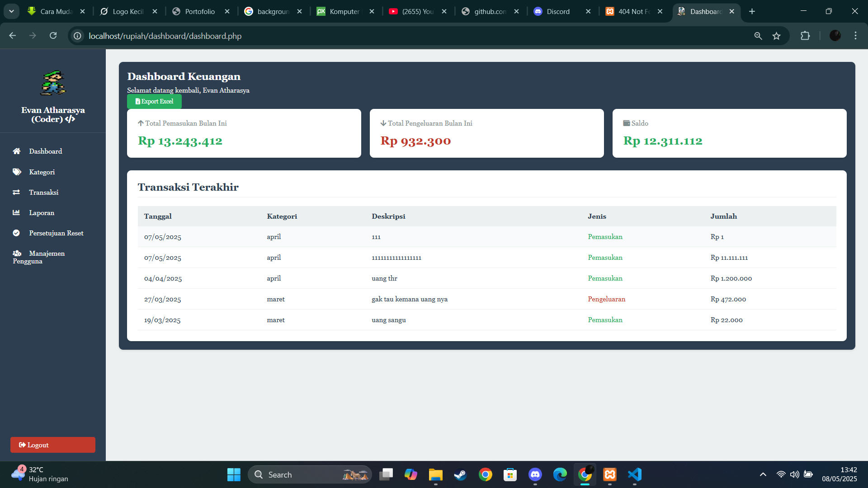Click the 'uang thr' description cell
The image size is (868, 488).
(x=384, y=278)
